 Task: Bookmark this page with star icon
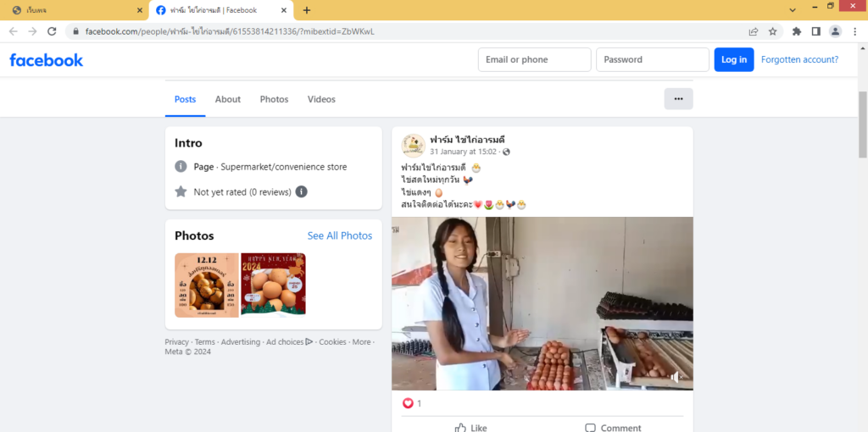772,31
